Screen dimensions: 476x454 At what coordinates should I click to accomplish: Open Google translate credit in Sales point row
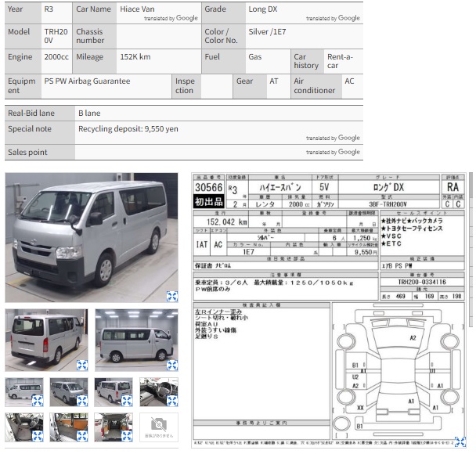(333, 152)
